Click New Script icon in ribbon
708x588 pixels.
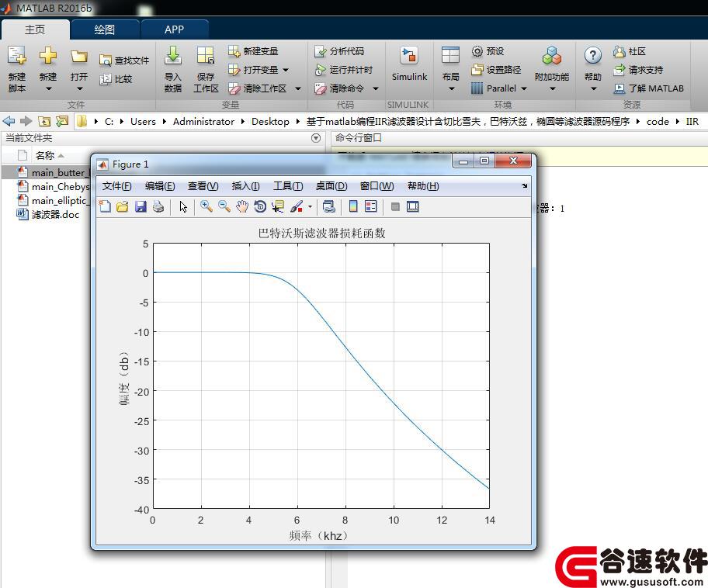[17, 56]
